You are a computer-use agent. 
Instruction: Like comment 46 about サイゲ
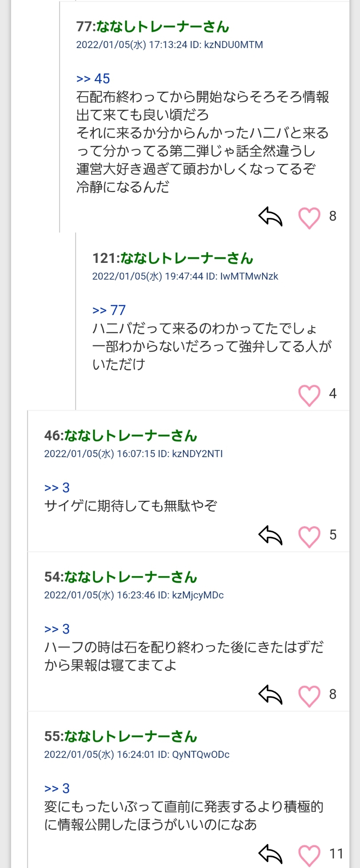(x=309, y=536)
